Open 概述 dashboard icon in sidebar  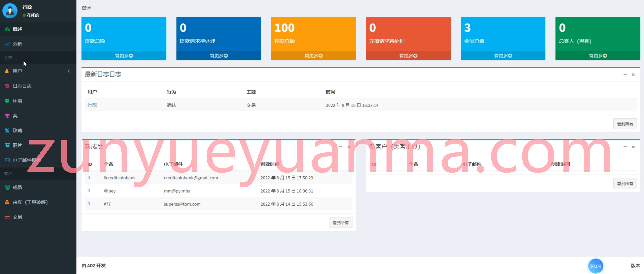pos(7,29)
